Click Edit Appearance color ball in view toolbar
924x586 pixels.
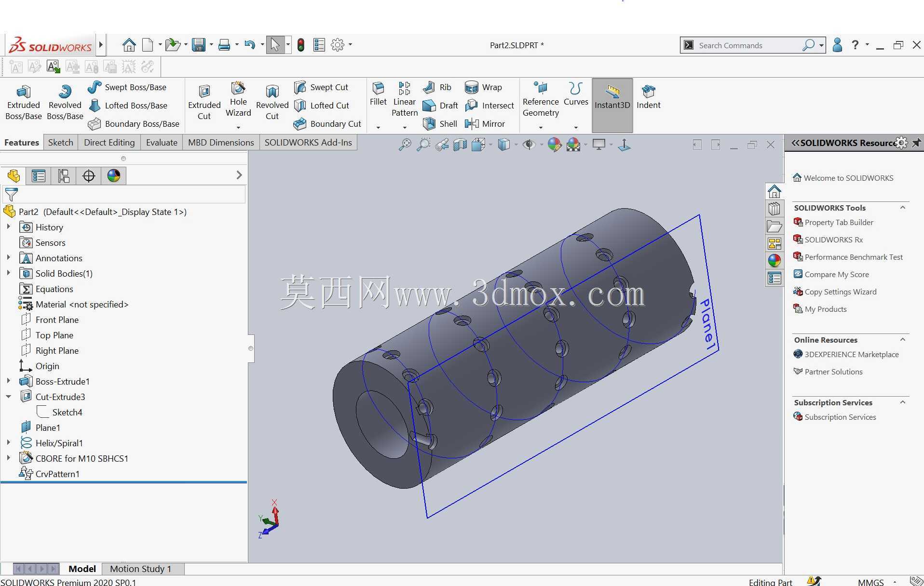[x=555, y=145]
